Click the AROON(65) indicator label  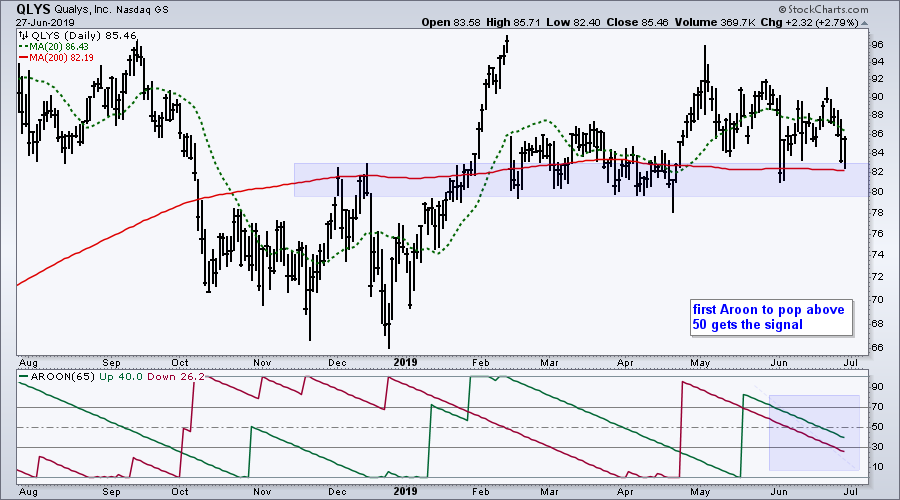[63, 377]
